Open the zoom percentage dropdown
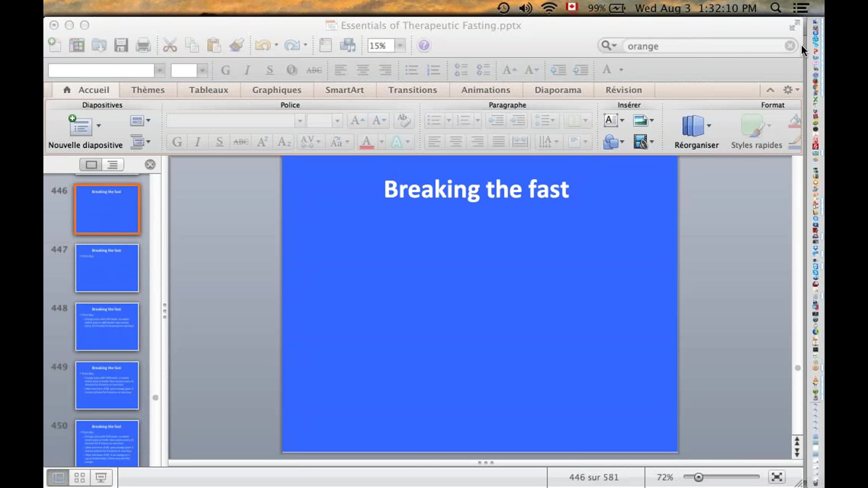Image resolution: width=868 pixels, height=488 pixels. (x=400, y=45)
